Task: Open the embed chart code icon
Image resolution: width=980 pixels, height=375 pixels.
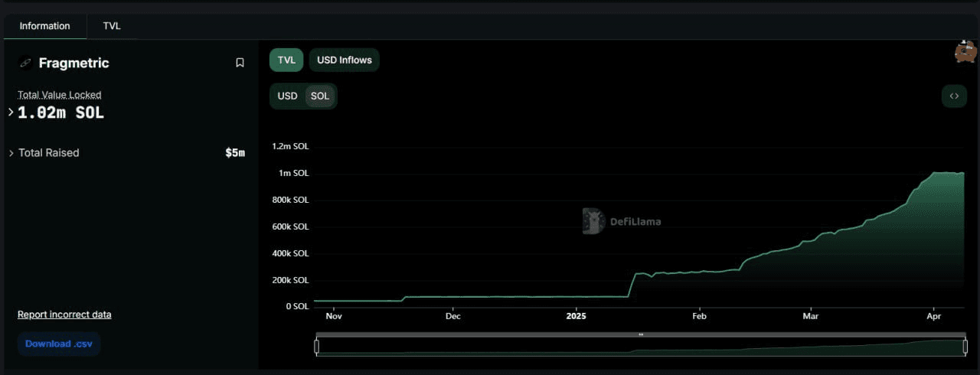Action: point(954,96)
